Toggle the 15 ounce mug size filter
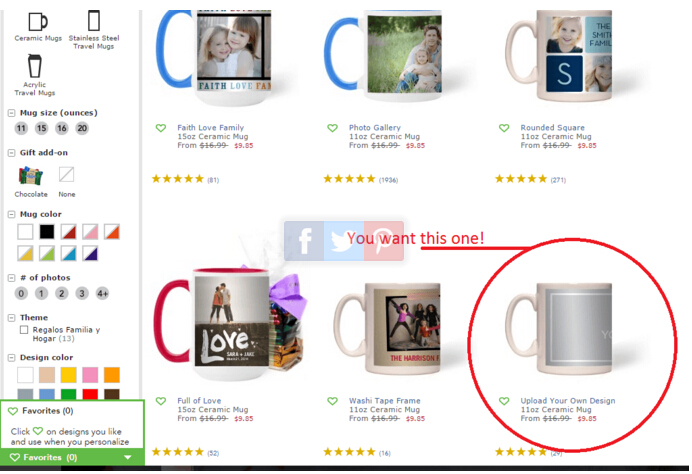692x474 pixels. 41,128
